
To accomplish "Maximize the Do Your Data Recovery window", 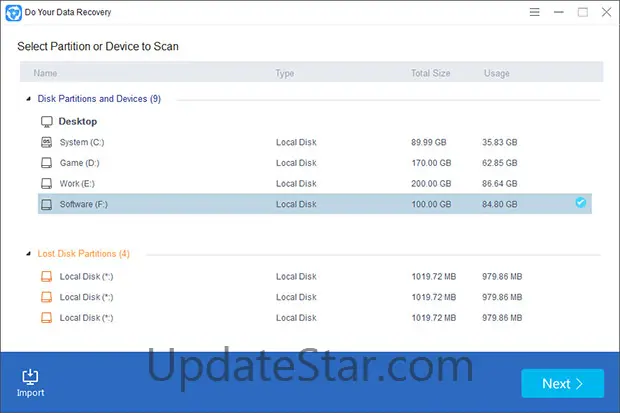I will click(x=582, y=12).
